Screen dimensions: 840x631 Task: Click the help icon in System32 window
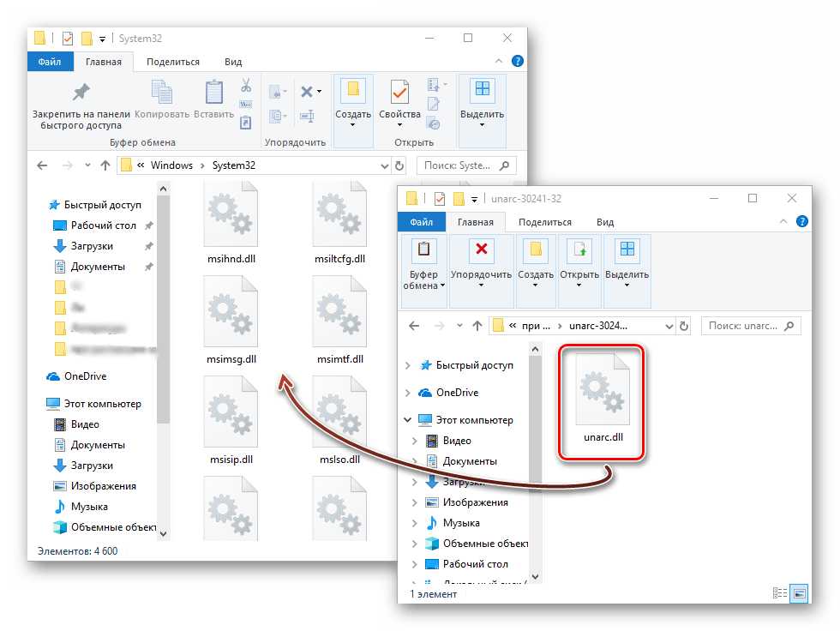(x=518, y=61)
